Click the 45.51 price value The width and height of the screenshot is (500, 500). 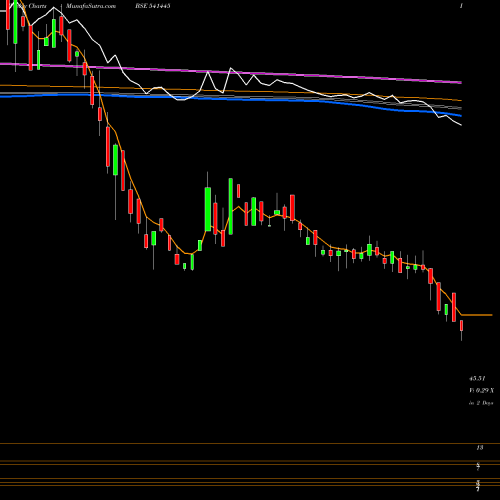pos(477,378)
